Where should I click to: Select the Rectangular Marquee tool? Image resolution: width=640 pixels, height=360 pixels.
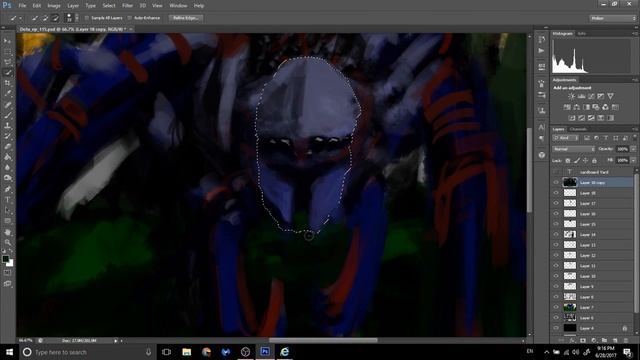click(7, 52)
